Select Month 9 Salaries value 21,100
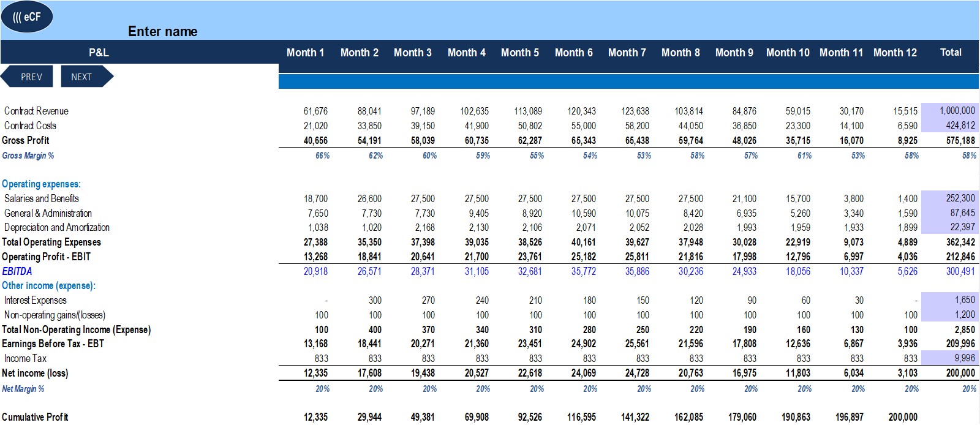Screen dimensions: 980x425 [744, 198]
